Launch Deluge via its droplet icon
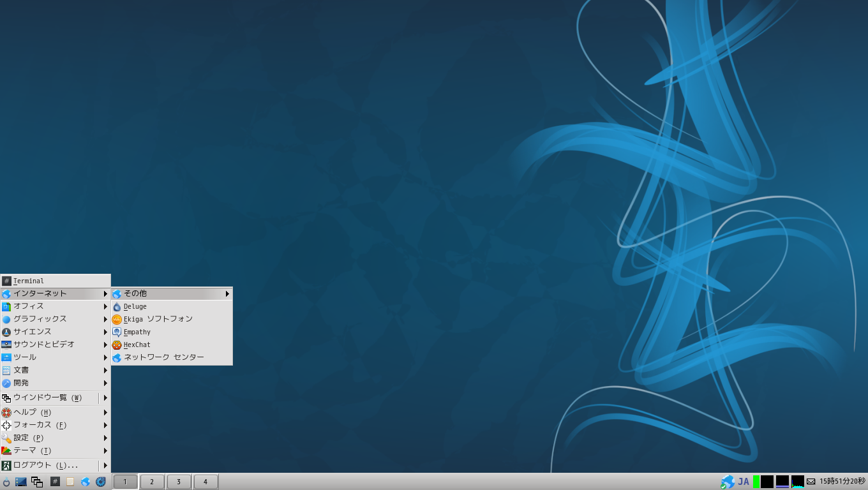Screen dimensions: 868x490 [117, 306]
